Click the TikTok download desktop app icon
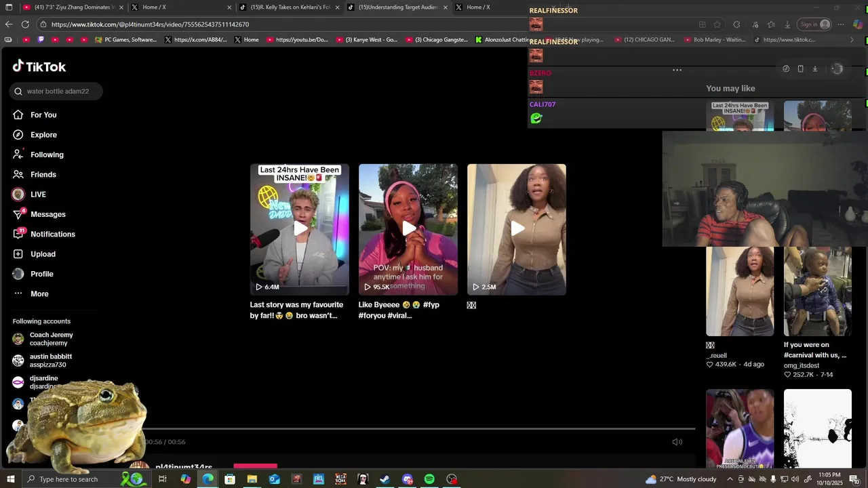This screenshot has height=488, width=868. tap(815, 68)
